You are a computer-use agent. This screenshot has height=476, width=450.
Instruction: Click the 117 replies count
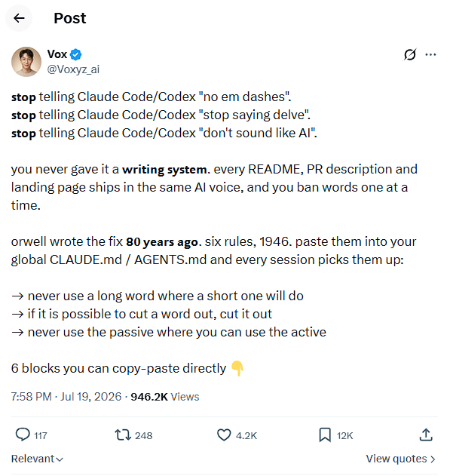point(41,435)
